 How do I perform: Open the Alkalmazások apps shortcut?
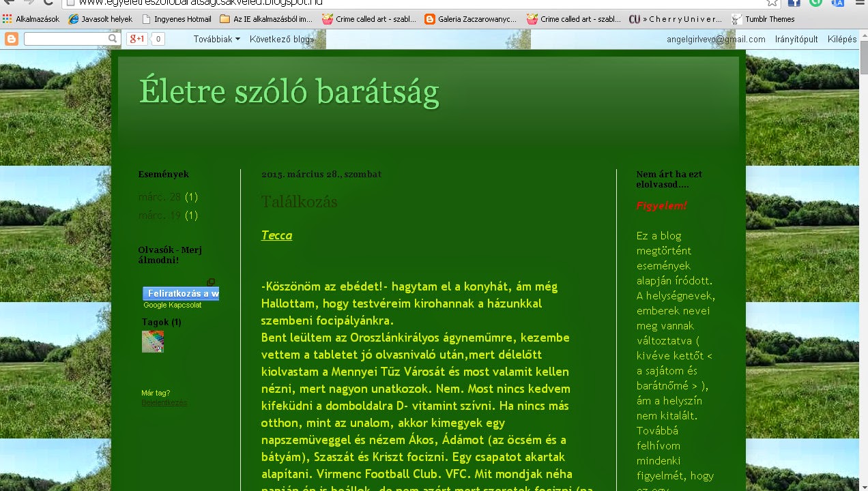pos(31,19)
